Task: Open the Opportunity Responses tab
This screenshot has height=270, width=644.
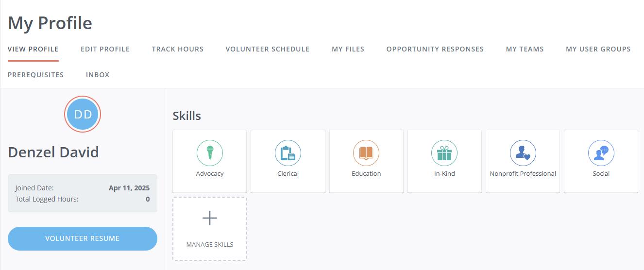Action: pos(435,49)
